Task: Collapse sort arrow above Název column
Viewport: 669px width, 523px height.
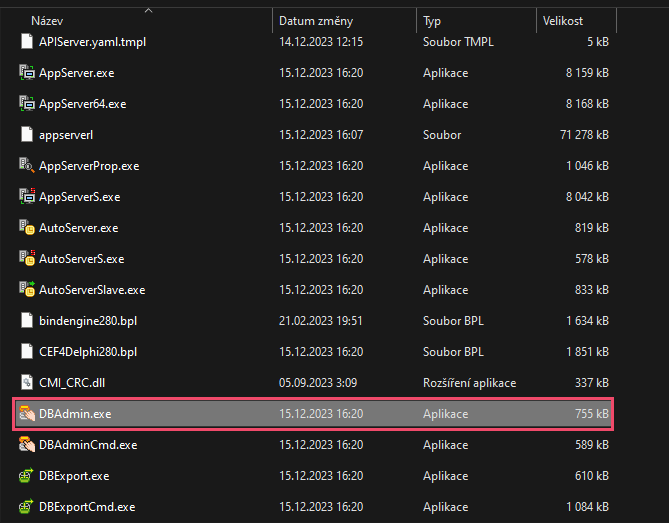Action: pos(148,10)
